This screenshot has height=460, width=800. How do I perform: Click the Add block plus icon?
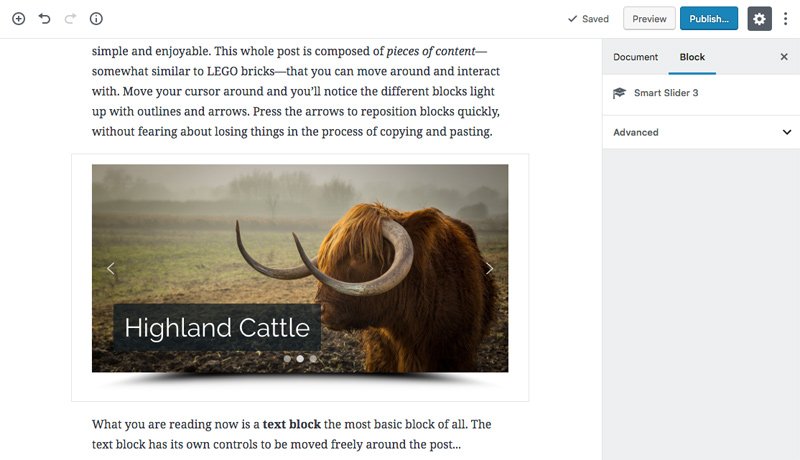18,19
